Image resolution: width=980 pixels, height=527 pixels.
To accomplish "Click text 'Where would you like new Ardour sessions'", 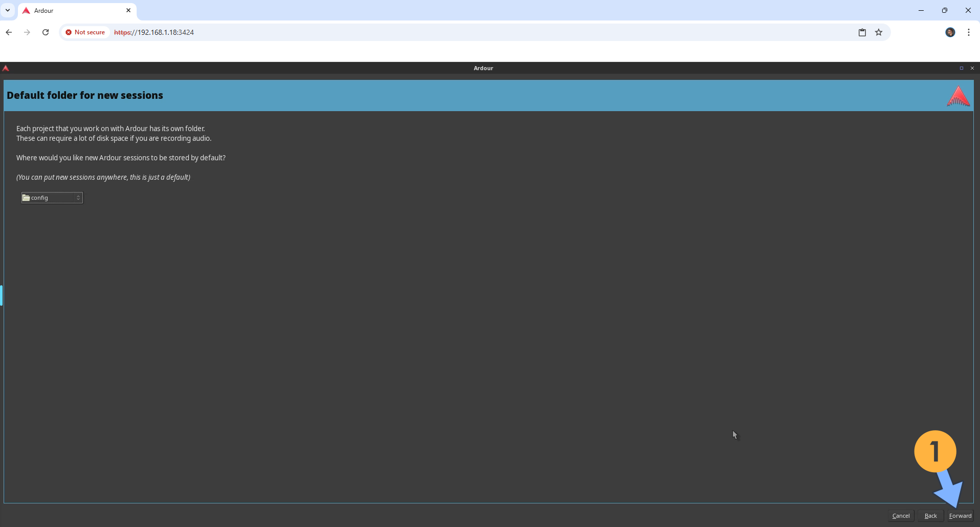I will [x=121, y=158].
